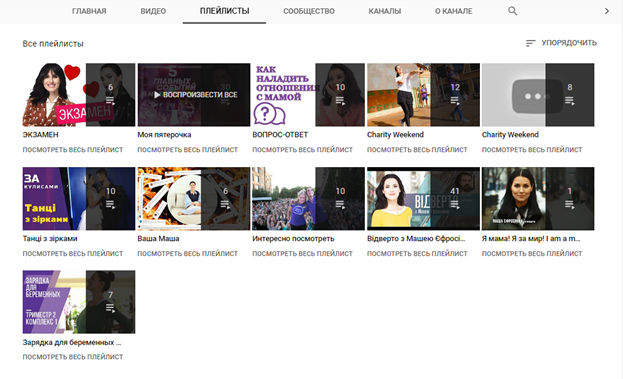Click the Зарядка для беременных title

point(72,342)
